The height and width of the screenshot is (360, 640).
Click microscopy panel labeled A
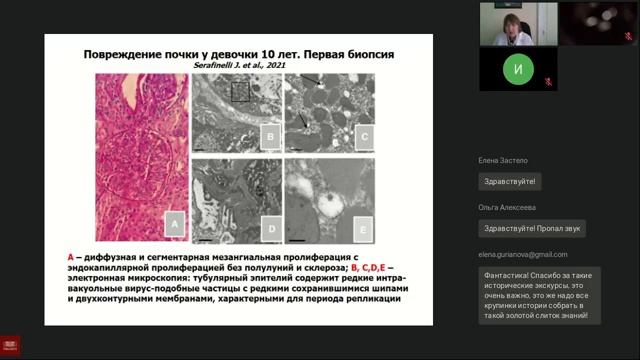click(142, 158)
